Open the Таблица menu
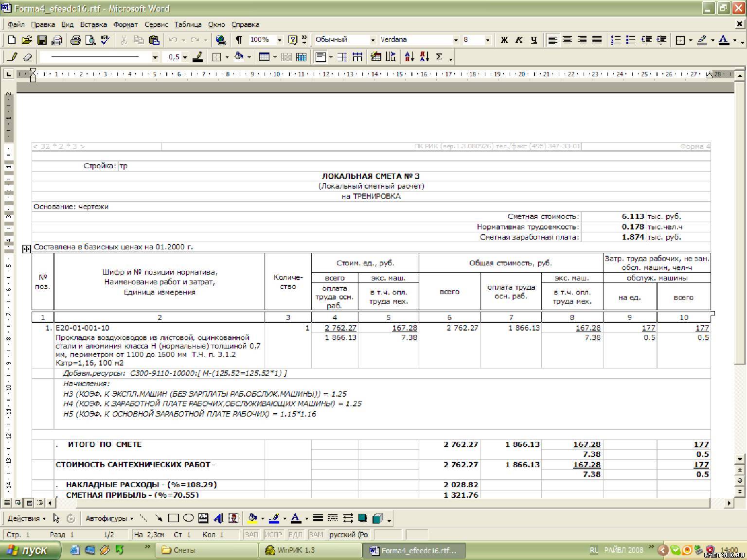Viewport: 747px width, 560px height. point(188,25)
